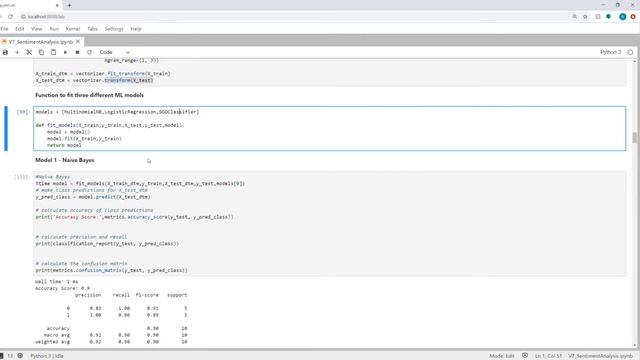Viewport: 640px width, 360px height.
Task: Open the View menu
Action: [37, 29]
